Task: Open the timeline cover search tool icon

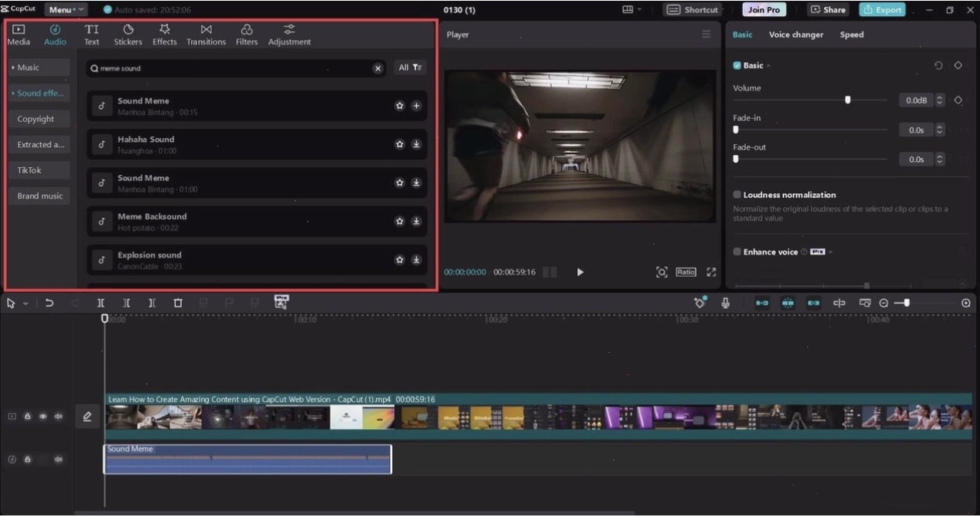Action: pos(865,303)
